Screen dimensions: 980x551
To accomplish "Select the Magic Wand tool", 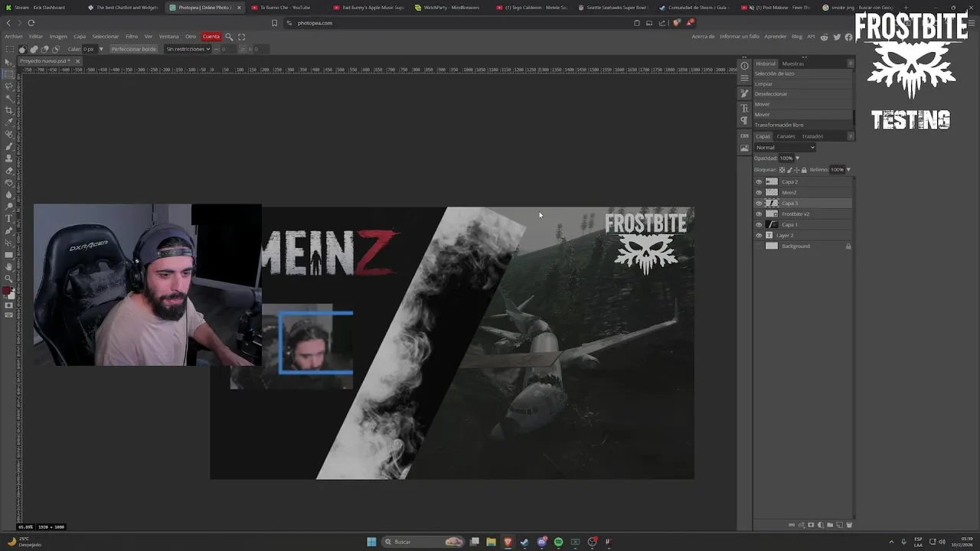I will click(x=9, y=98).
